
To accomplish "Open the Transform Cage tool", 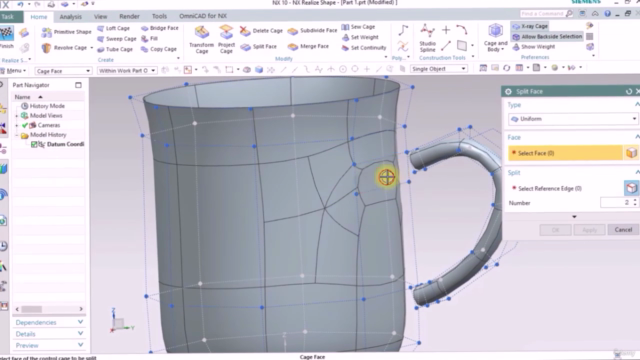I will [202, 39].
